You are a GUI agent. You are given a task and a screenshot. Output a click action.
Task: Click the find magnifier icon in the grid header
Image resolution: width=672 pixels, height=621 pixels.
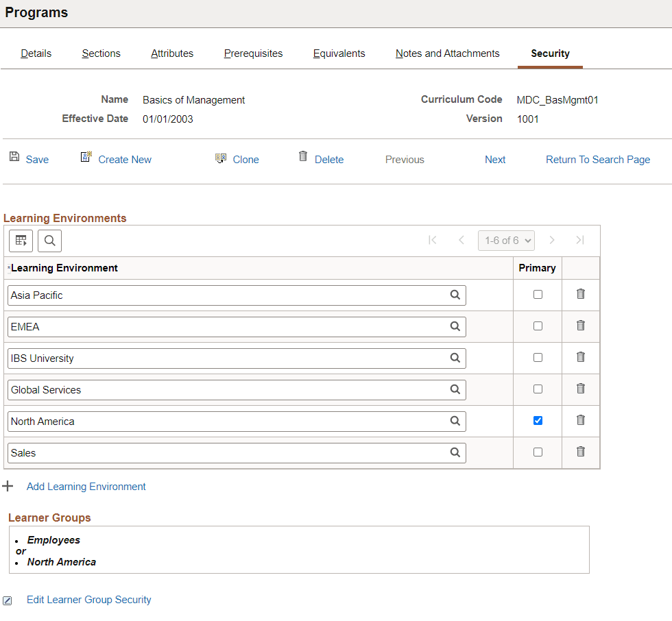coord(49,241)
